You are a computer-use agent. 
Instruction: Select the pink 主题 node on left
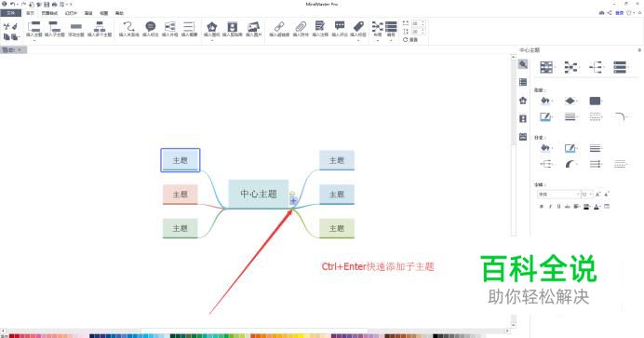180,195
